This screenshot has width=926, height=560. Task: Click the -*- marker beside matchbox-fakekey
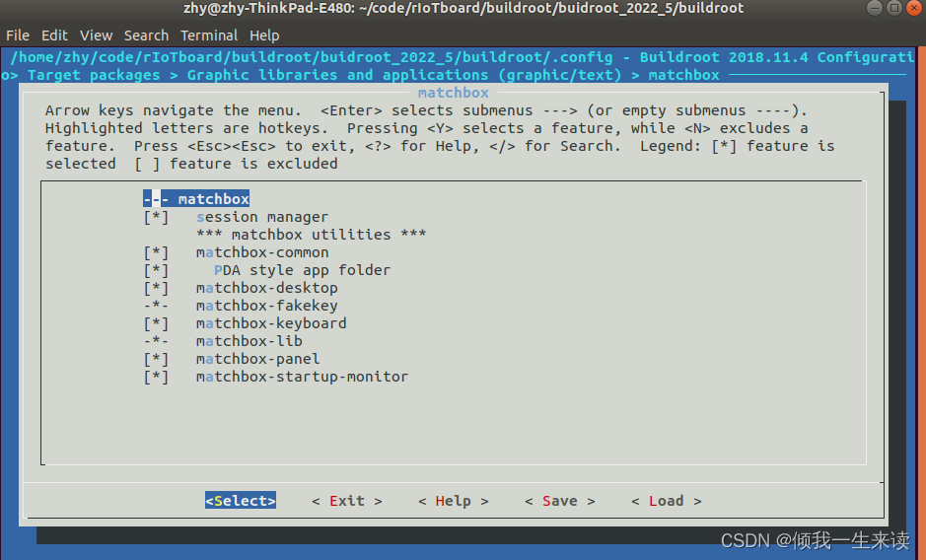[x=156, y=306]
